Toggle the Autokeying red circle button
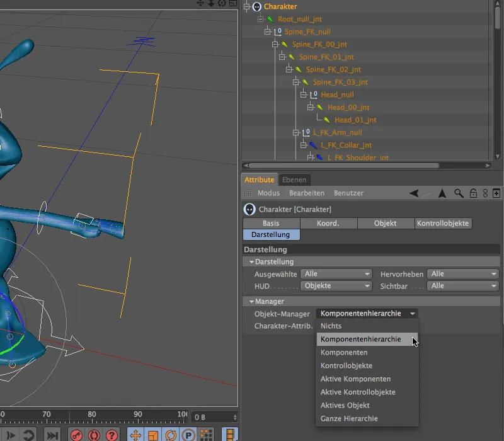This screenshot has width=504, height=441. tap(94, 435)
